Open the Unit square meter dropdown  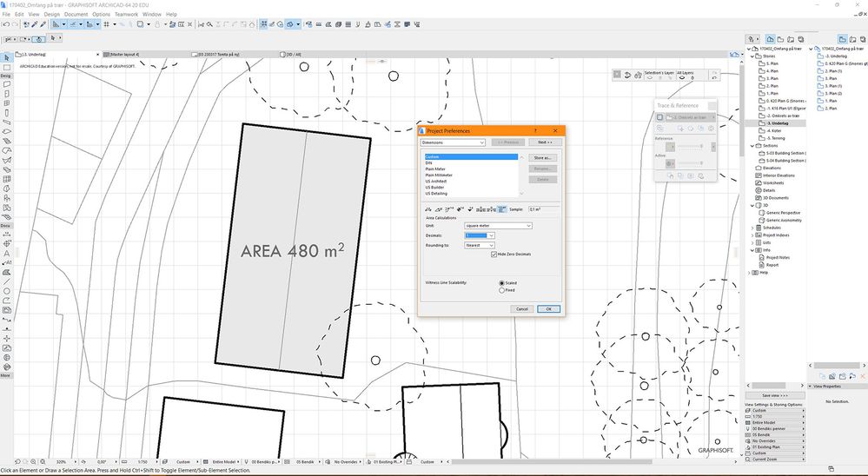pos(498,226)
